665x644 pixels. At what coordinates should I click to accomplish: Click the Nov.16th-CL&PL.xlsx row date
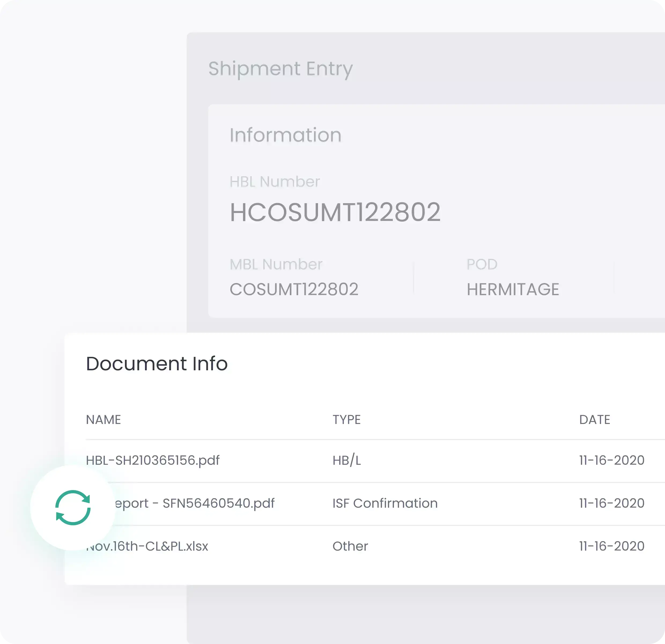coord(611,546)
